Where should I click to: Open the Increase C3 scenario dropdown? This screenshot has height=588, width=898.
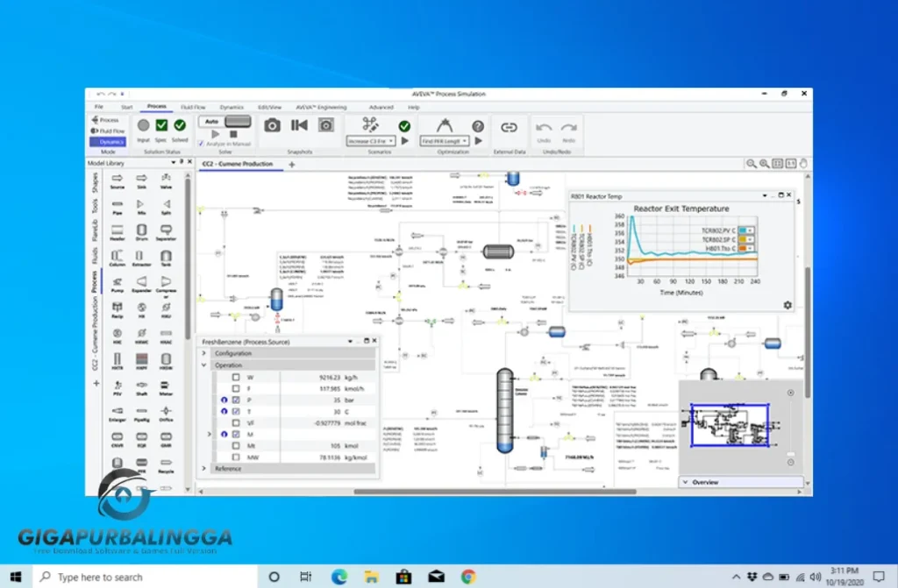390,141
